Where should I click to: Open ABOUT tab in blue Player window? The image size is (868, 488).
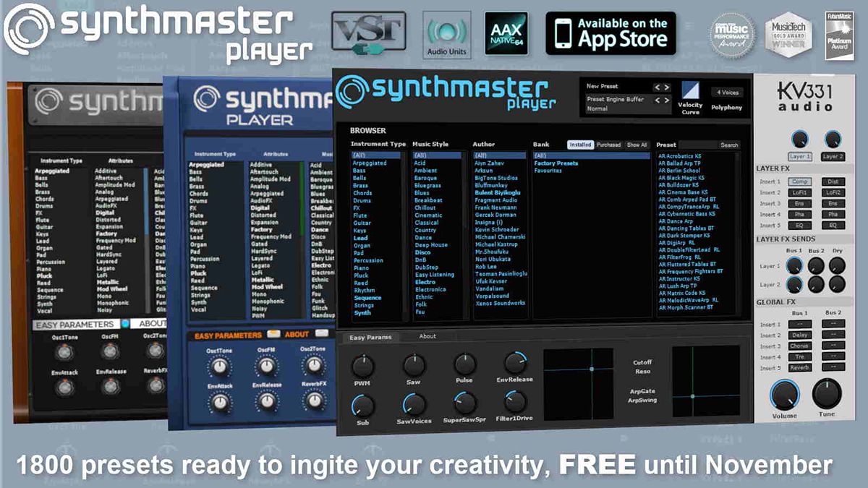297,335
